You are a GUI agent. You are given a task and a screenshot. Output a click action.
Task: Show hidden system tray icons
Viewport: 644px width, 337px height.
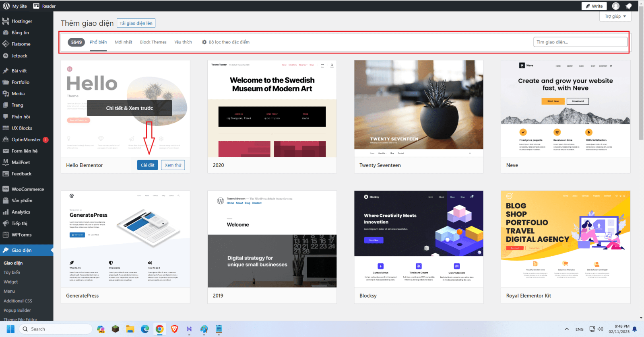[x=567, y=329]
